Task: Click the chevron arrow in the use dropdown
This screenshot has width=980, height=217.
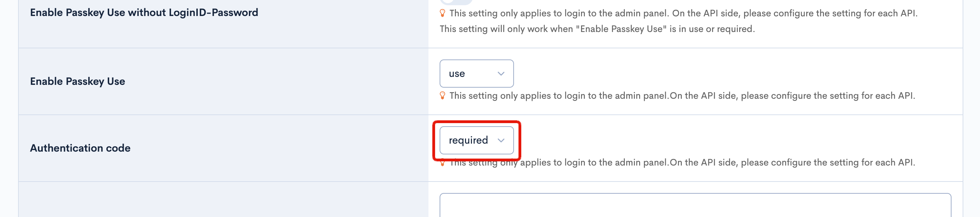Action: click(501, 73)
